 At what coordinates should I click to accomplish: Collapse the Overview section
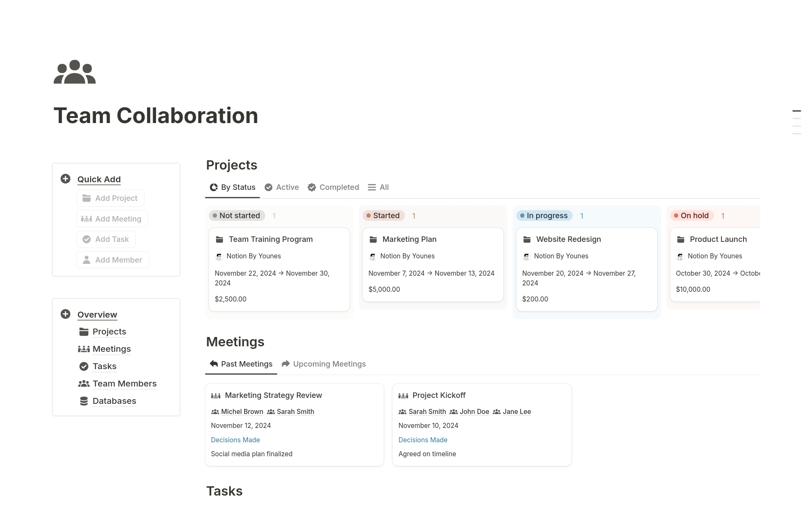[97, 315]
